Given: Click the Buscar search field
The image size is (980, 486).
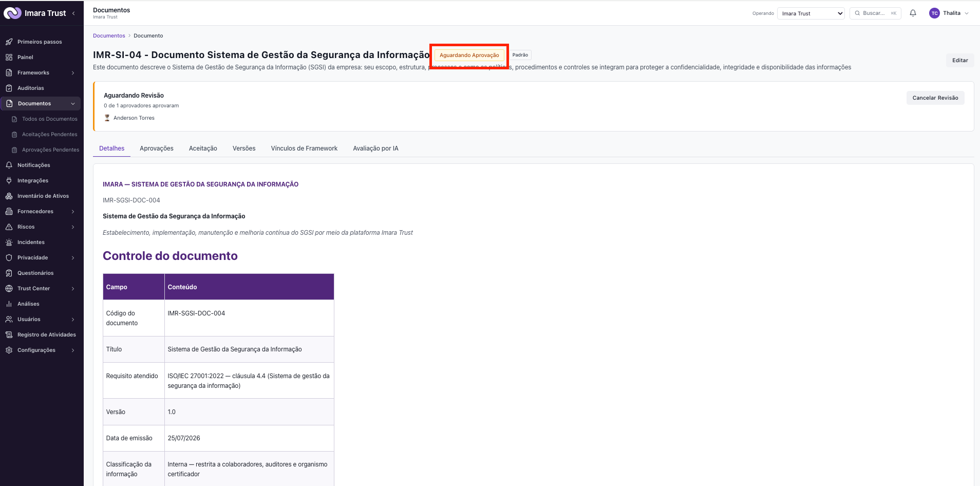Looking at the screenshot, I should click(875, 13).
